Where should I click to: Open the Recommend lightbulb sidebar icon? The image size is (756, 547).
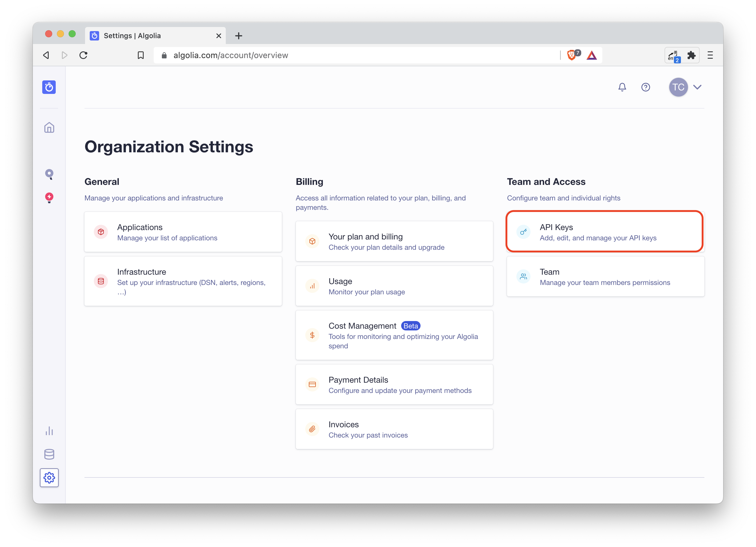click(x=49, y=197)
